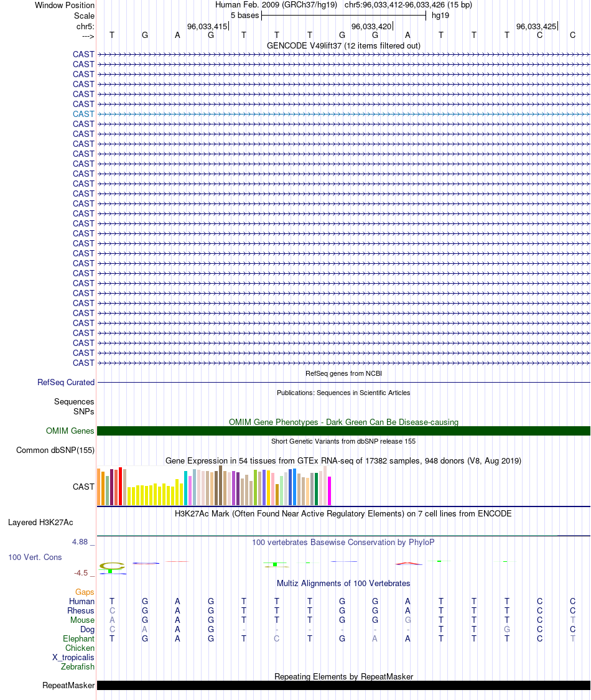The image size is (591, 700).
Task: Click the 'Common dbSNP(155)' track label
Action: [55, 450]
